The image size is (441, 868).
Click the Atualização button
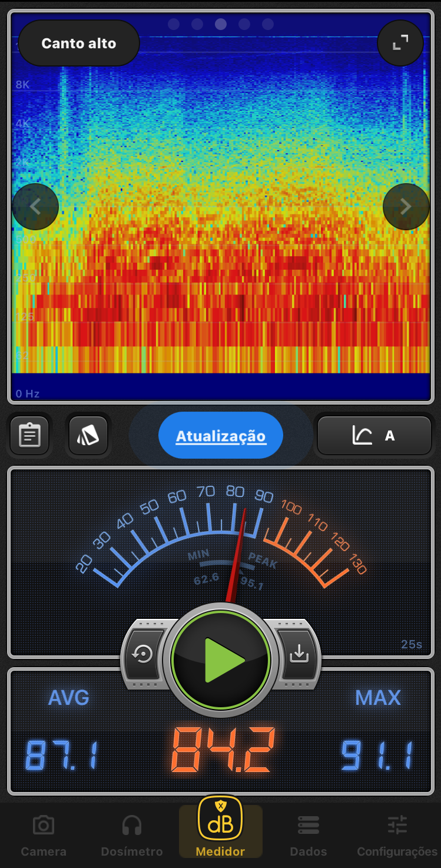tap(221, 436)
